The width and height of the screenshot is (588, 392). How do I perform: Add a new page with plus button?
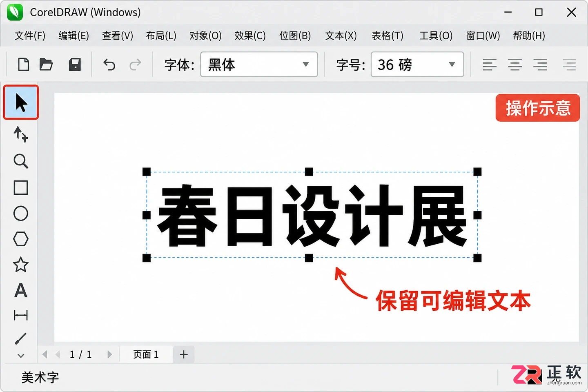[x=184, y=354]
